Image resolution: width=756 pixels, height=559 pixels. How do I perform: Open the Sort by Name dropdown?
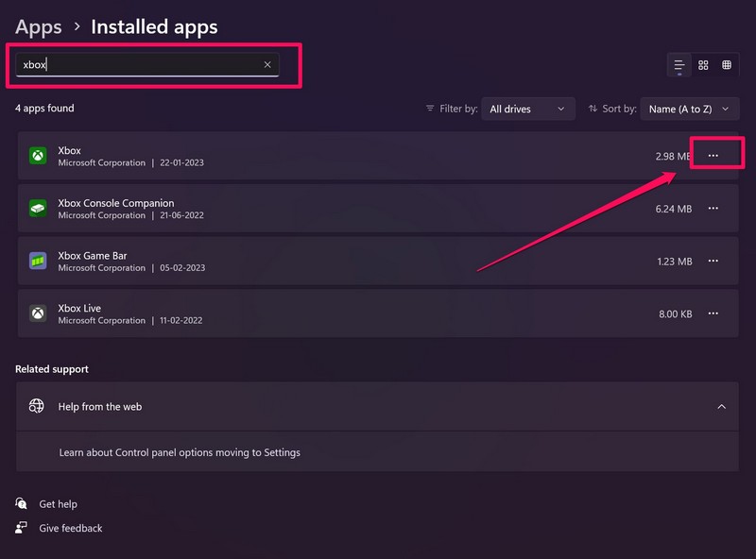click(689, 110)
